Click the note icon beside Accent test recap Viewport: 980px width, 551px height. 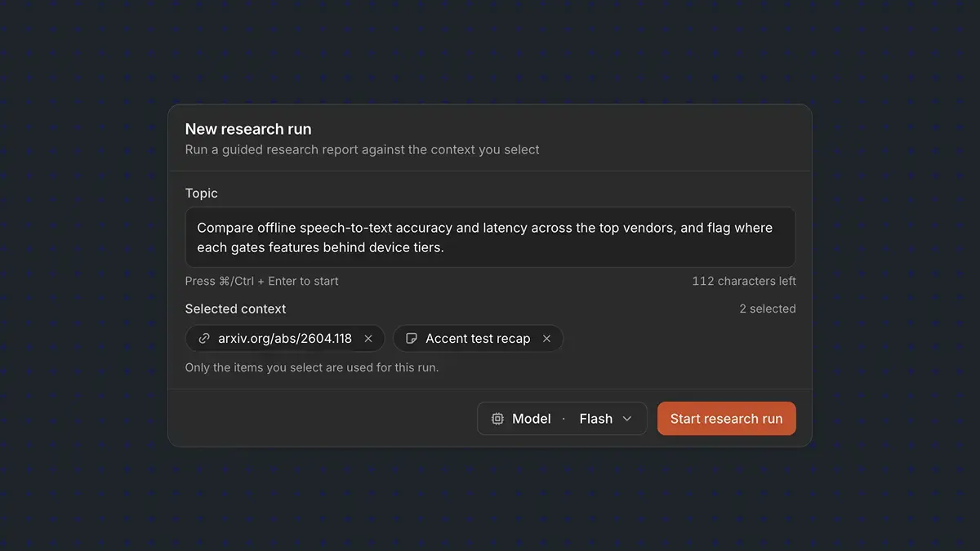412,339
